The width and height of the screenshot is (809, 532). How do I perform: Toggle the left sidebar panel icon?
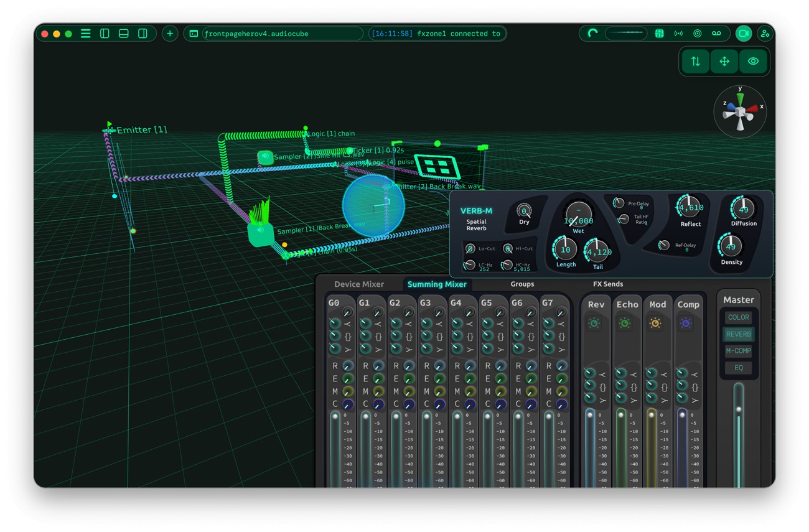click(105, 34)
